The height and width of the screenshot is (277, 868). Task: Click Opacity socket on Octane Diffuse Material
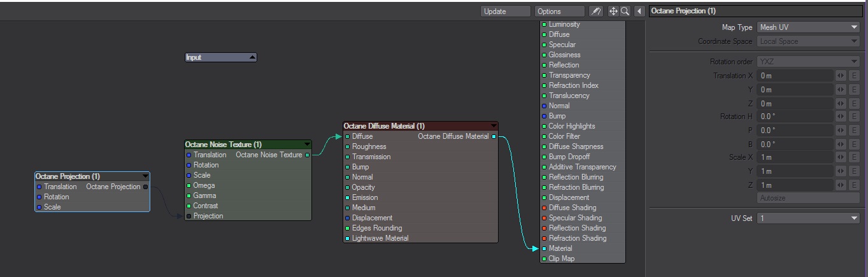click(347, 187)
